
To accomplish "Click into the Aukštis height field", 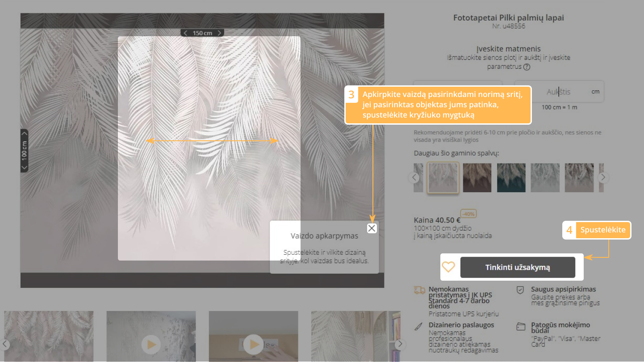I will (558, 92).
